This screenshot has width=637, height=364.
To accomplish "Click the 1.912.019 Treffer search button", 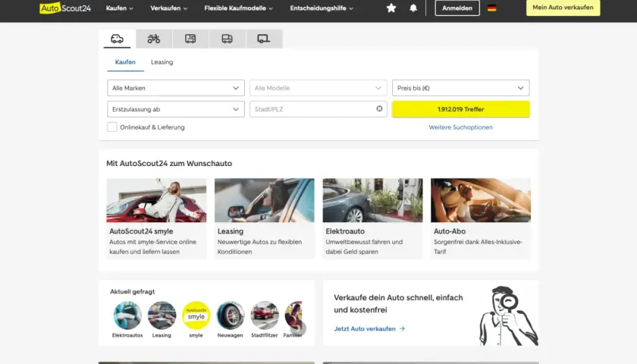I will tap(461, 109).
